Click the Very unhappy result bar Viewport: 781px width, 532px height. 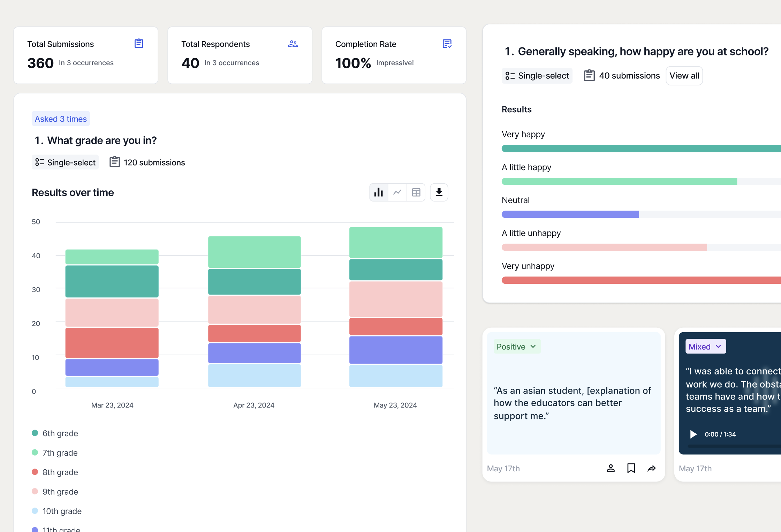pos(641,280)
